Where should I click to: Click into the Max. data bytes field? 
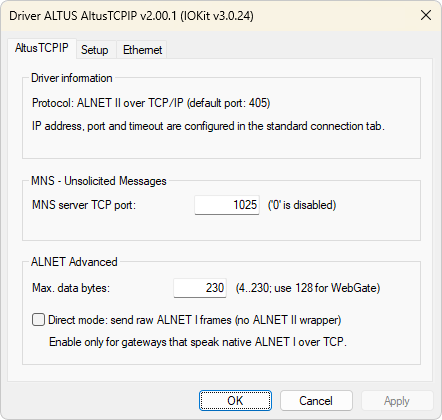[x=200, y=288]
